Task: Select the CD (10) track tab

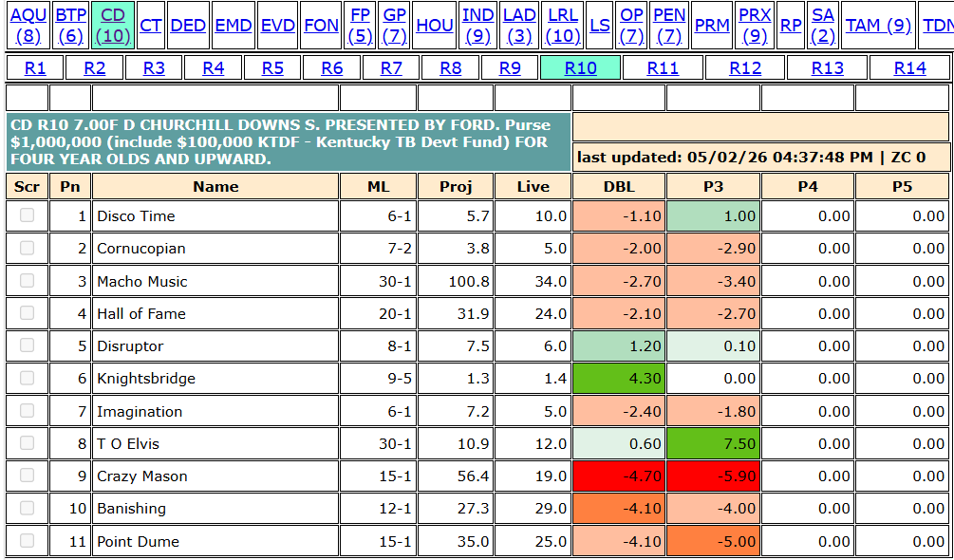Action: pos(113,25)
